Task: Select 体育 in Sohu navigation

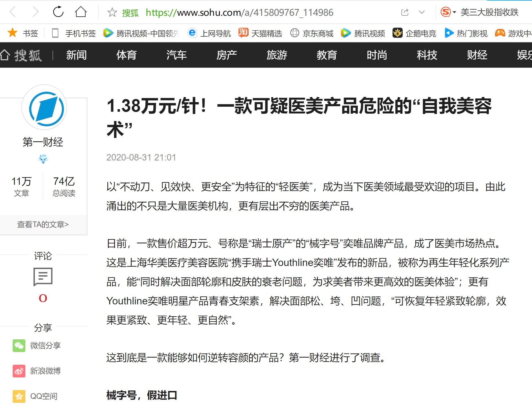Action: click(x=127, y=55)
